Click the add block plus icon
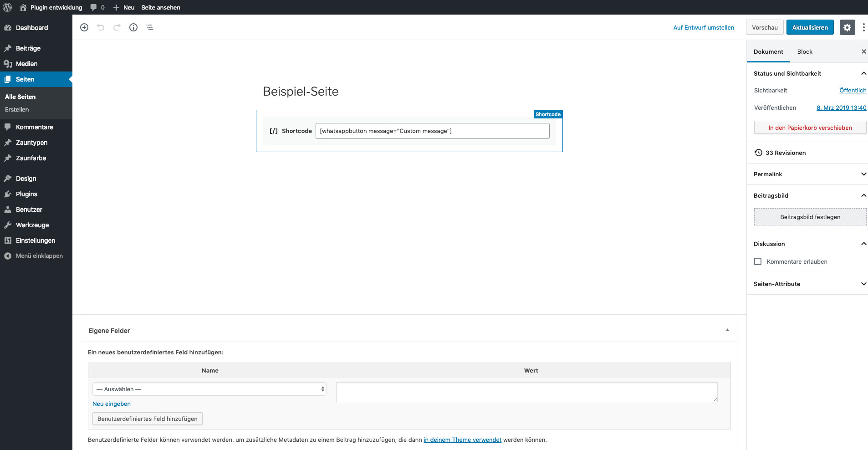 pyautogui.click(x=84, y=27)
